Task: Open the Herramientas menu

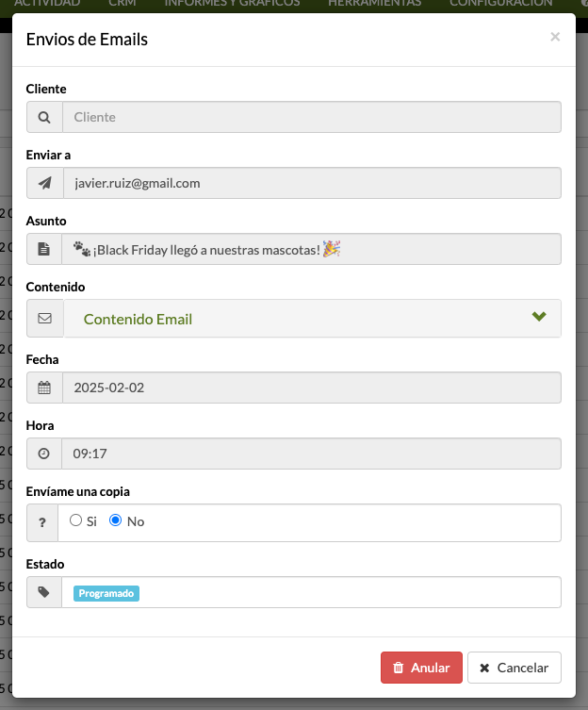Action: tap(374, 4)
